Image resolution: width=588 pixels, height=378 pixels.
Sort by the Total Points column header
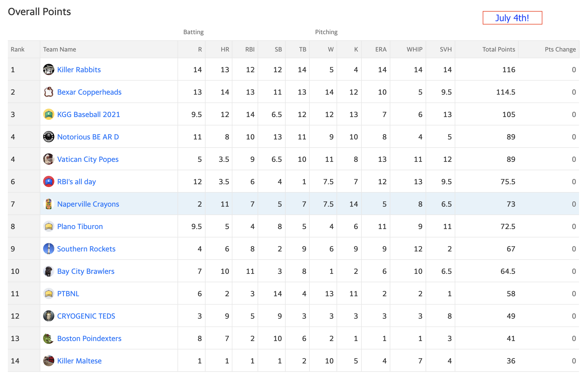click(x=499, y=49)
